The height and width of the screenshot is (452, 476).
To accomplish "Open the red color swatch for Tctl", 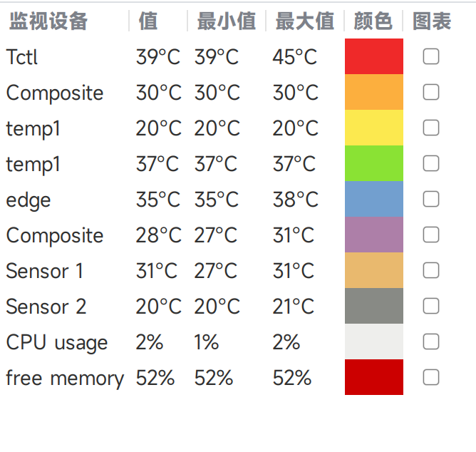I will pyautogui.click(x=373, y=56).
